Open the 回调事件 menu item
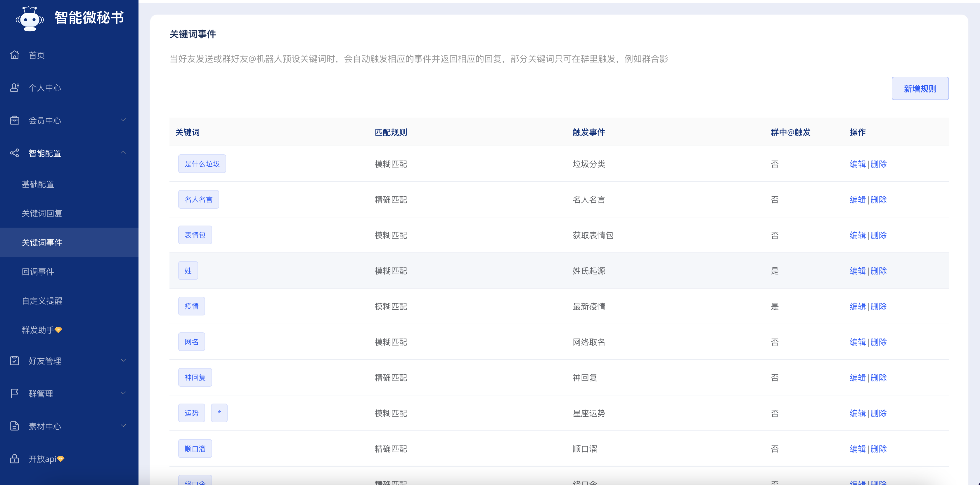This screenshot has width=980, height=485. [x=38, y=271]
